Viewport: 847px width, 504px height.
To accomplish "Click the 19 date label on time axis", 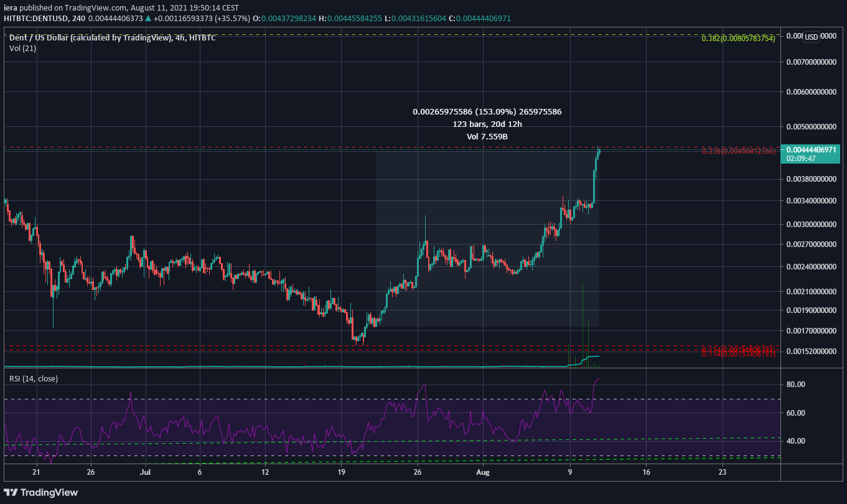I will (342, 472).
